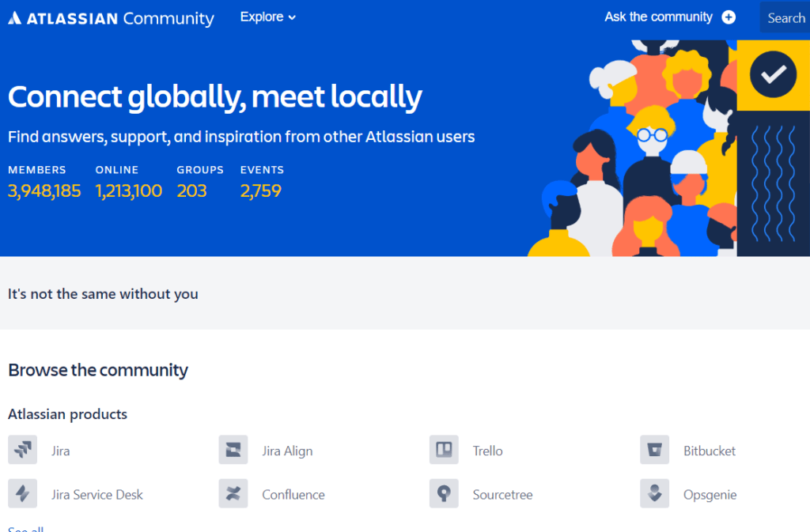Image resolution: width=810 pixels, height=532 pixels.
Task: Click the Events count 2,759
Action: (260, 191)
